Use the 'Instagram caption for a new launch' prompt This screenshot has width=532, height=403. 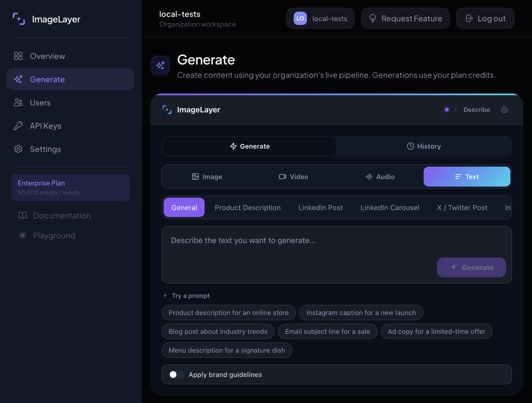click(x=361, y=312)
